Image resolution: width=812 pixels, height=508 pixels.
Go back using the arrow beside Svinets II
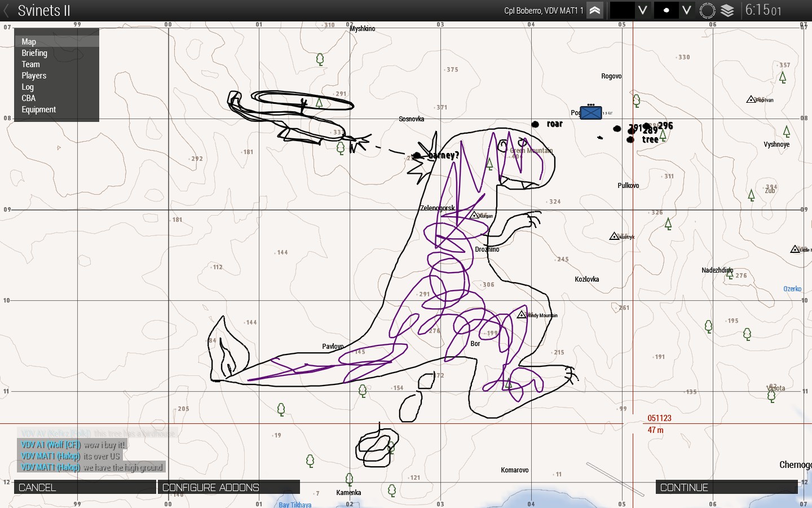tap(6, 11)
